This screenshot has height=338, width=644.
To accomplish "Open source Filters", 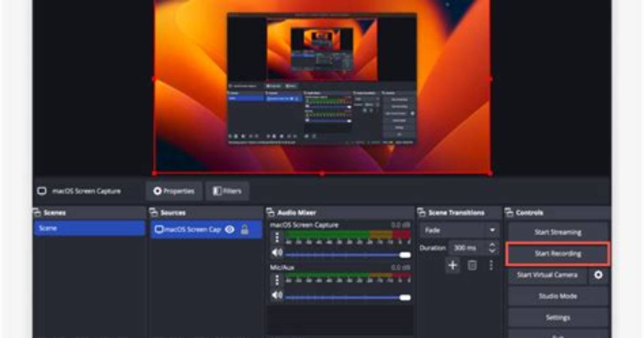I will point(227,191).
